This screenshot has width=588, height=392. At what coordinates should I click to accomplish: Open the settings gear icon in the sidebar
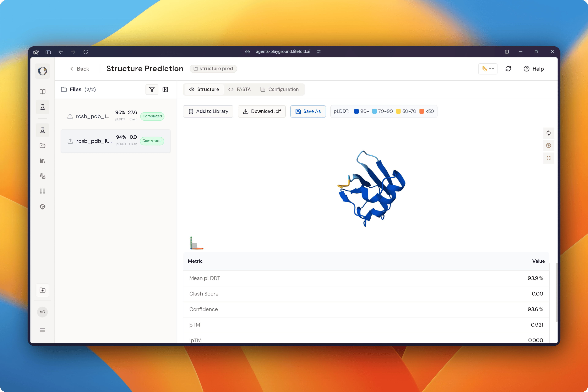click(x=43, y=207)
